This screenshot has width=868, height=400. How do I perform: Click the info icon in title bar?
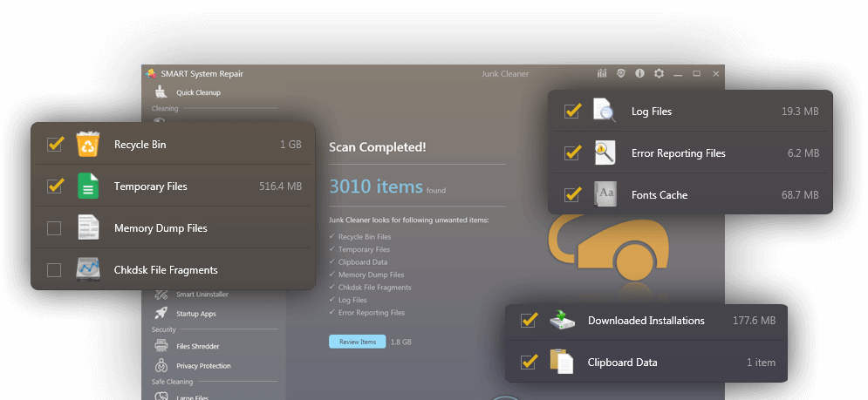tap(639, 74)
